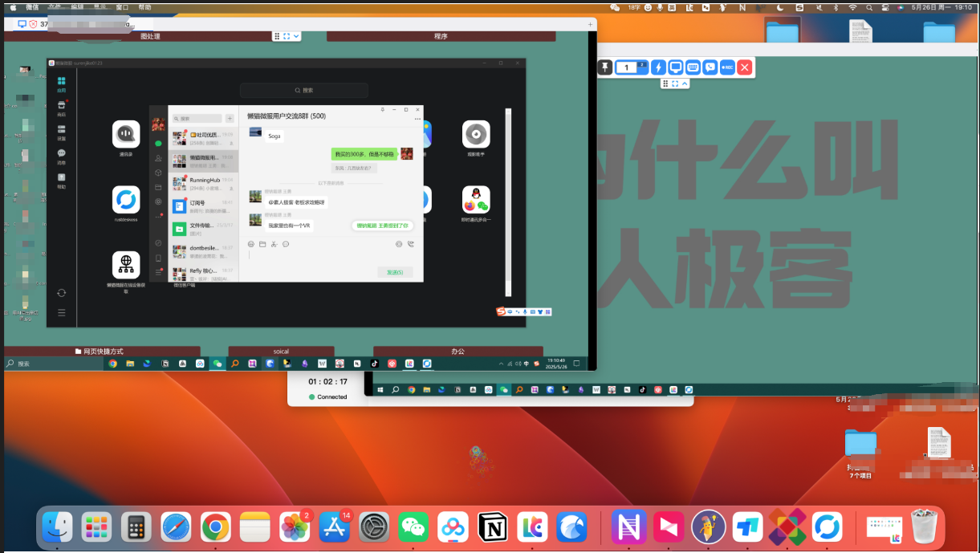Click the screenshot scissors icon in WeChat
980x553 pixels.
pos(274,244)
